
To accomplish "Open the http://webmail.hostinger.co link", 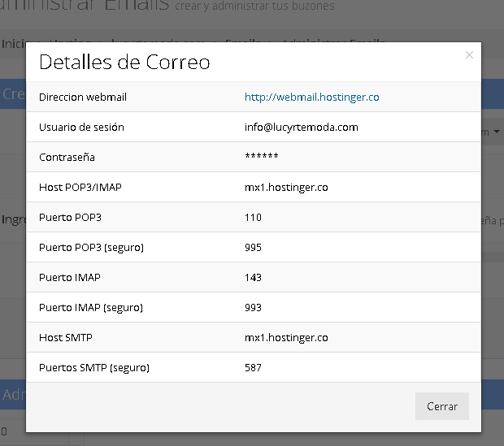I will (x=312, y=97).
